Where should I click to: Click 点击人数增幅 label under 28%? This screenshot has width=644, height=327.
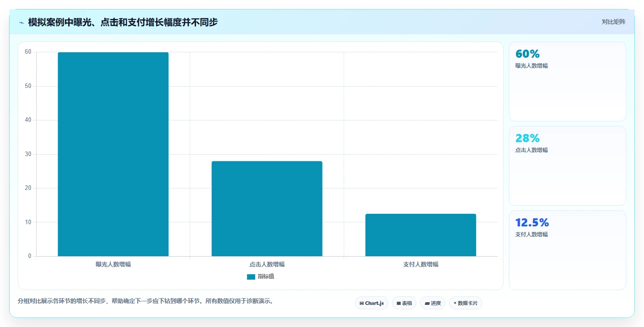[x=532, y=150]
